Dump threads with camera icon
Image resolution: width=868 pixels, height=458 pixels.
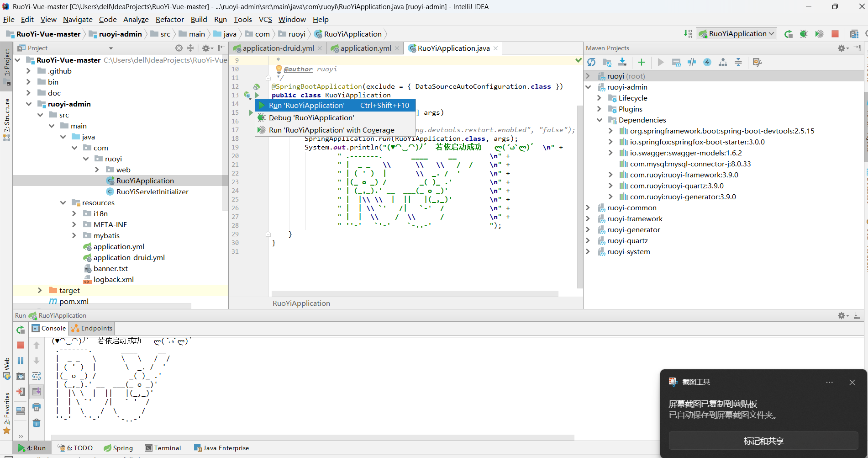coord(21,376)
